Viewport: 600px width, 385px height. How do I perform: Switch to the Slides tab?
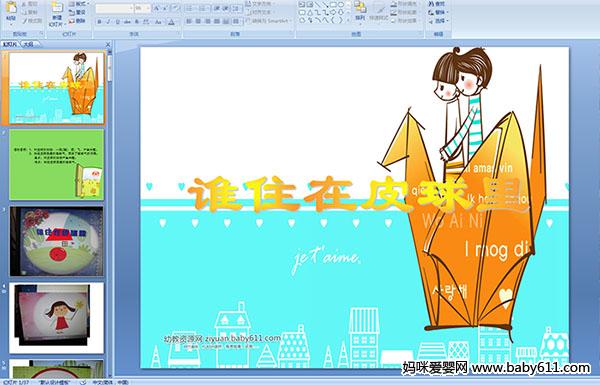click(10, 44)
